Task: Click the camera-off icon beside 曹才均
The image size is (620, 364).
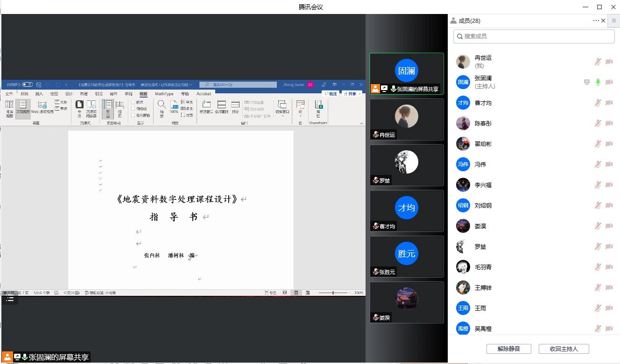Action: click(609, 103)
